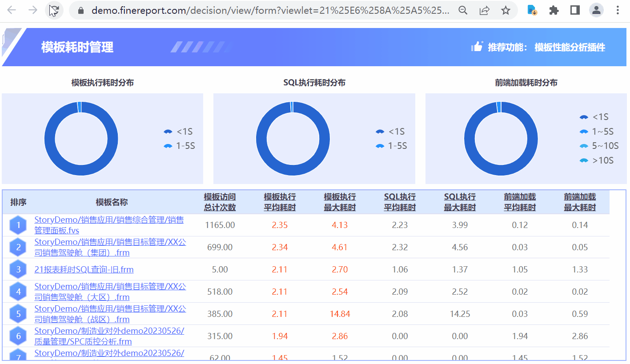This screenshot has width=630, height=364.
Task: Toggle 1-5S legend in SQL execution chart
Action: [391, 146]
